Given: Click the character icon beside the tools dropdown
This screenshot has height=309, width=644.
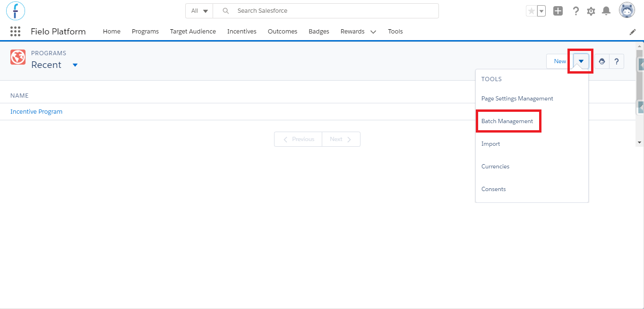Looking at the screenshot, I should click(601, 61).
